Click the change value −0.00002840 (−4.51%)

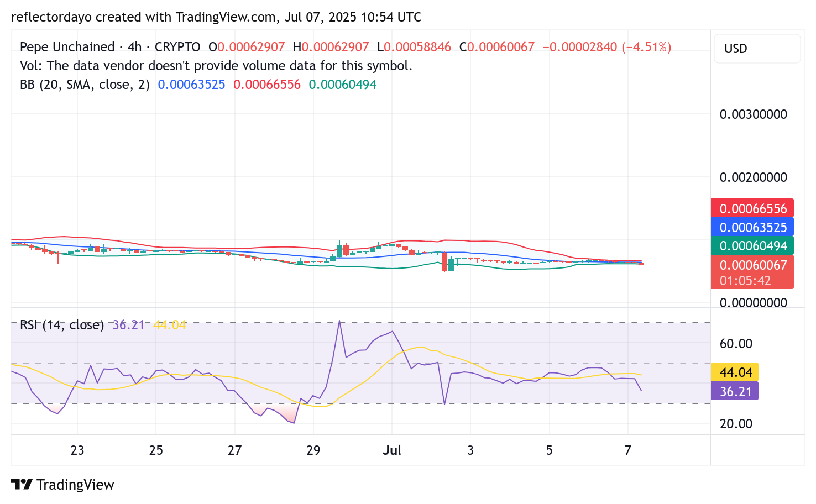[x=607, y=47]
